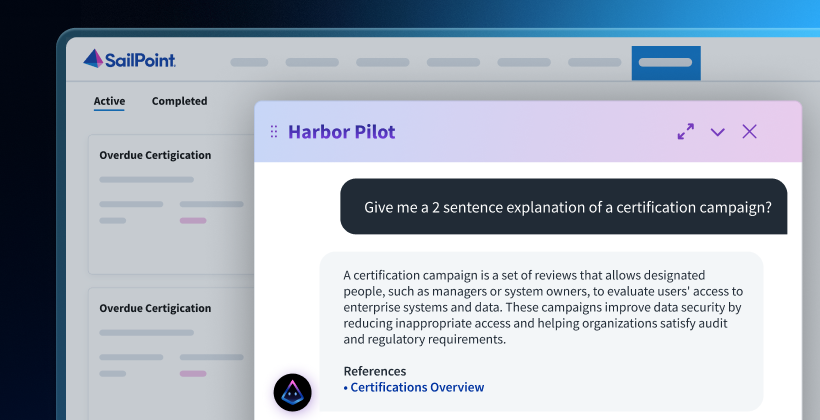This screenshot has width=820, height=420.
Task: Click the certification campaign answer text
Action: pyautogui.click(x=543, y=307)
